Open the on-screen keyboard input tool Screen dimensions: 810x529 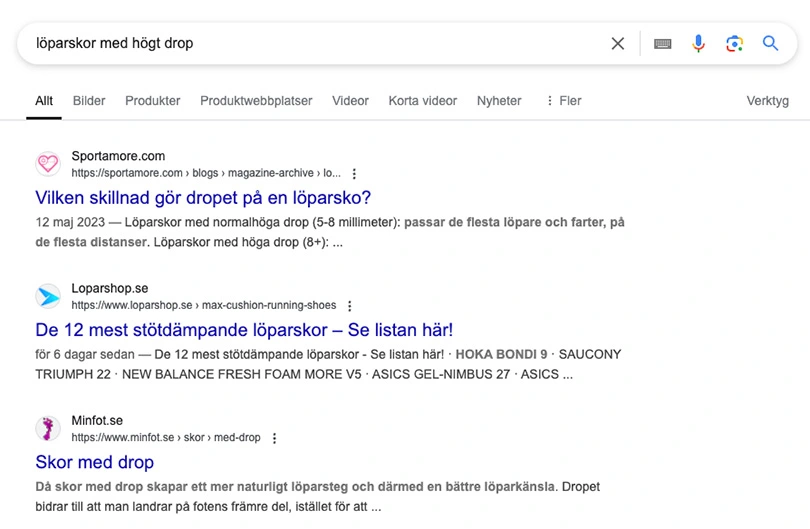pyautogui.click(x=662, y=43)
